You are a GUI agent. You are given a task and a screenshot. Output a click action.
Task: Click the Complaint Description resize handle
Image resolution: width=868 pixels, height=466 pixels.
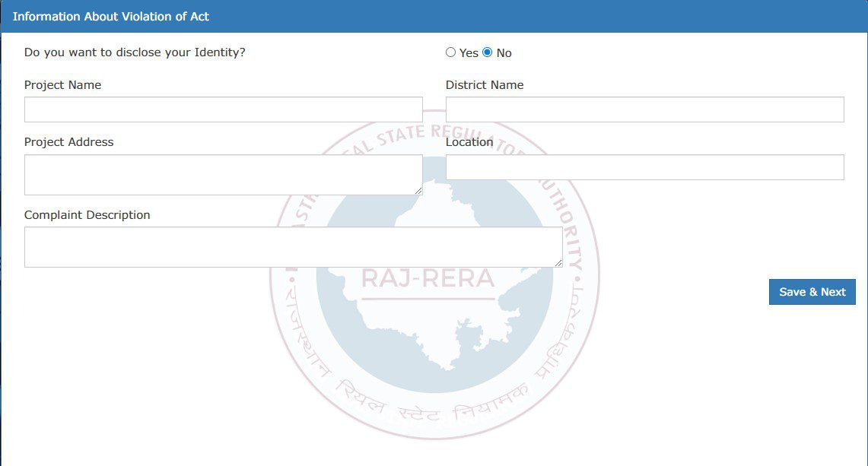pos(560,263)
